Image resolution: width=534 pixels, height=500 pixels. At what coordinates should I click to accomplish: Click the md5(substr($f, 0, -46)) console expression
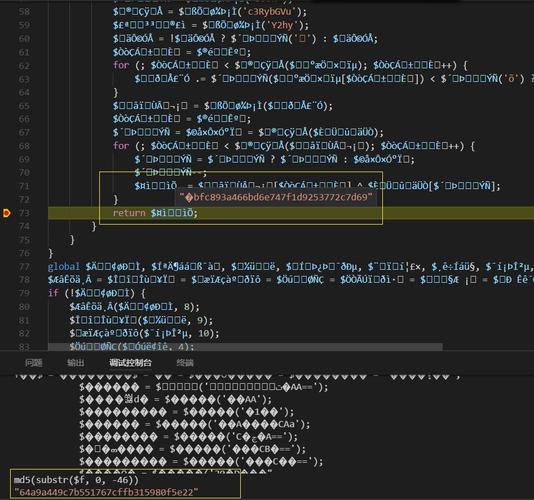[x=76, y=480]
